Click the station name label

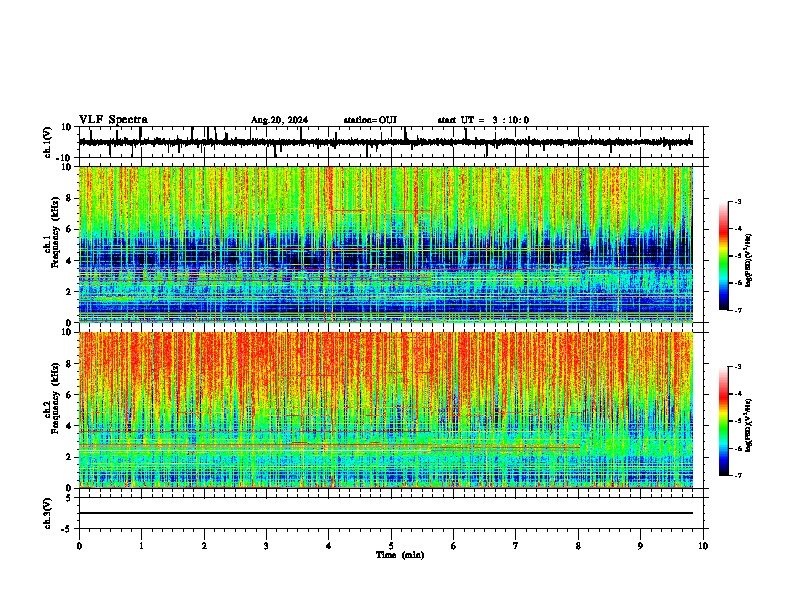tap(370, 120)
